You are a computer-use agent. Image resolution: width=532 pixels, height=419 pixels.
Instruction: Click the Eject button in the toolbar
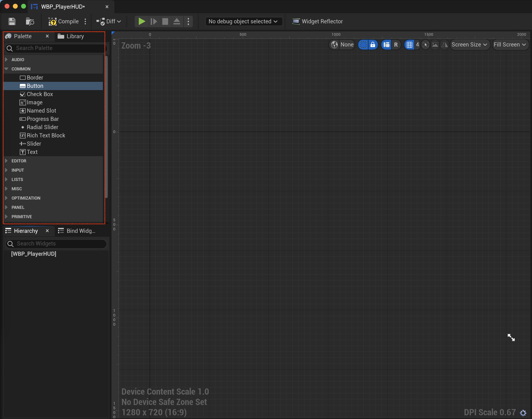[x=177, y=21]
